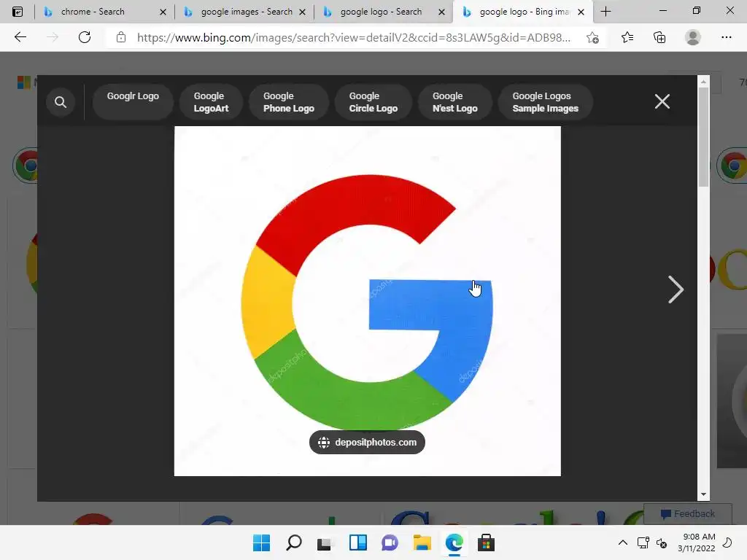Open Microsoft Store from taskbar
This screenshot has width=747, height=560.
point(487,542)
